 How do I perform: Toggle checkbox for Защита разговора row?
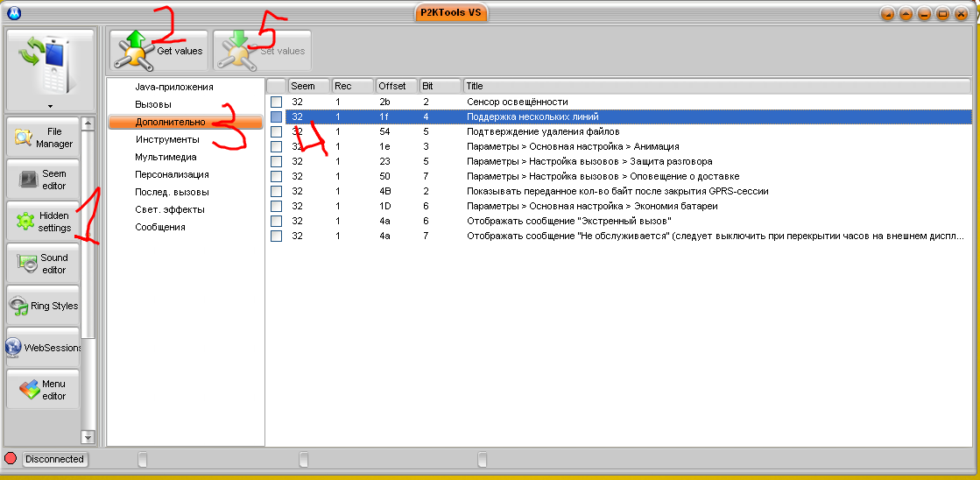pyautogui.click(x=276, y=161)
